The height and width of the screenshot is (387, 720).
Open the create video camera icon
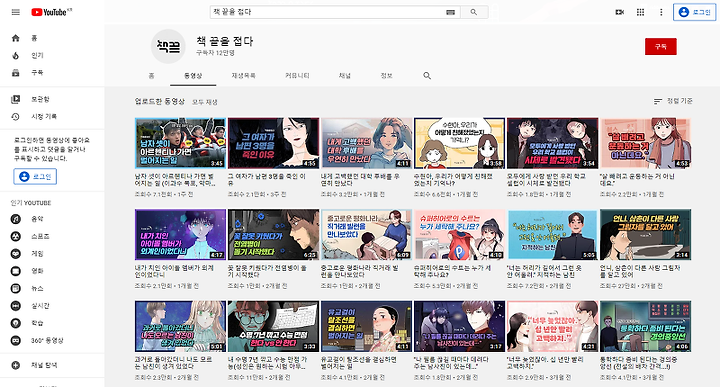point(619,12)
